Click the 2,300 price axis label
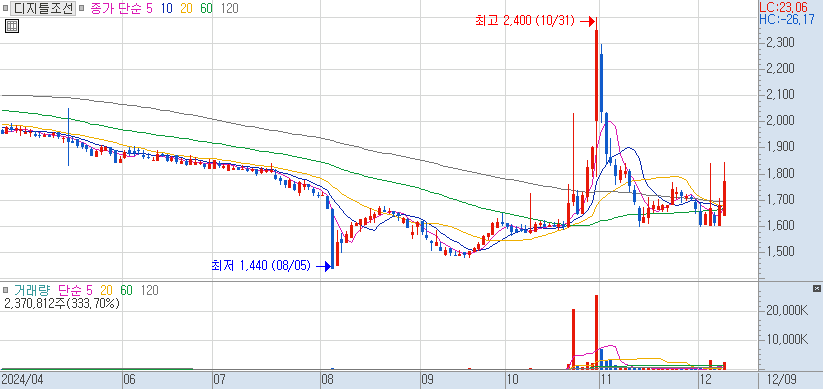Viewport: 823px width, 389px height. click(x=779, y=42)
